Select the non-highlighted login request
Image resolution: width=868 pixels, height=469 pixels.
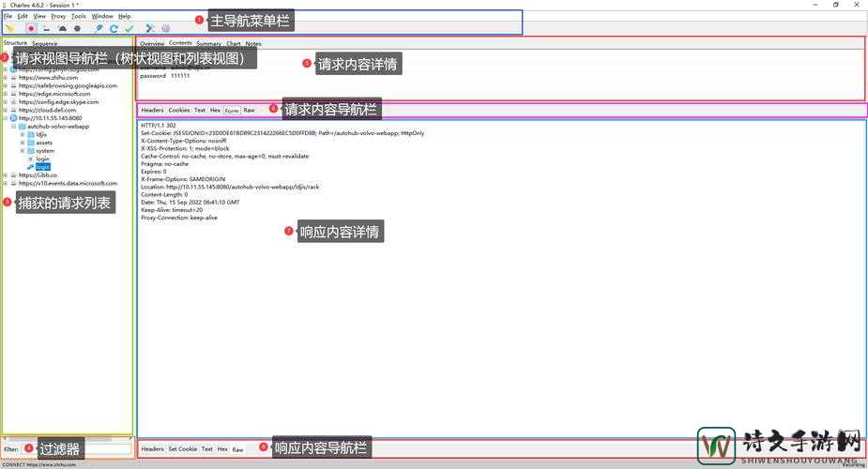coord(42,159)
